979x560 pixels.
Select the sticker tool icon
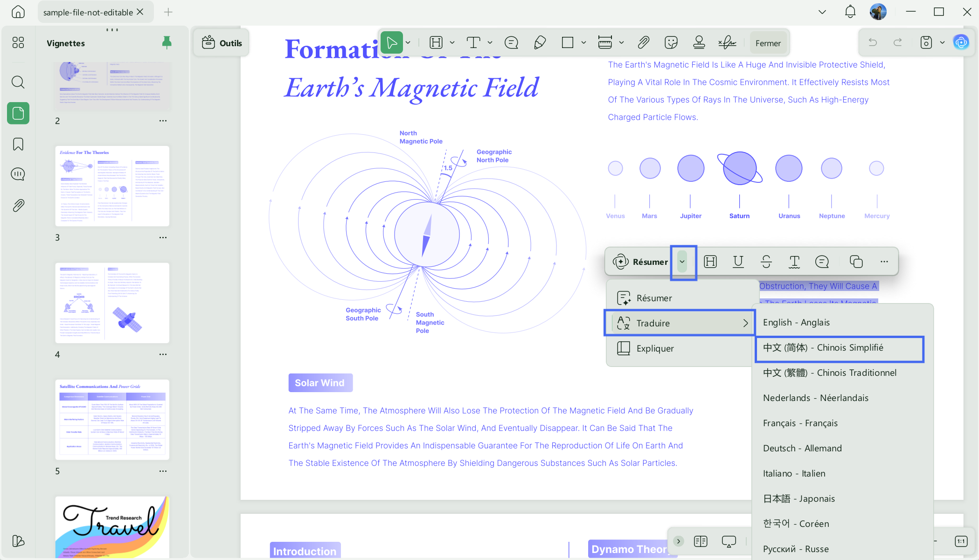coord(671,43)
